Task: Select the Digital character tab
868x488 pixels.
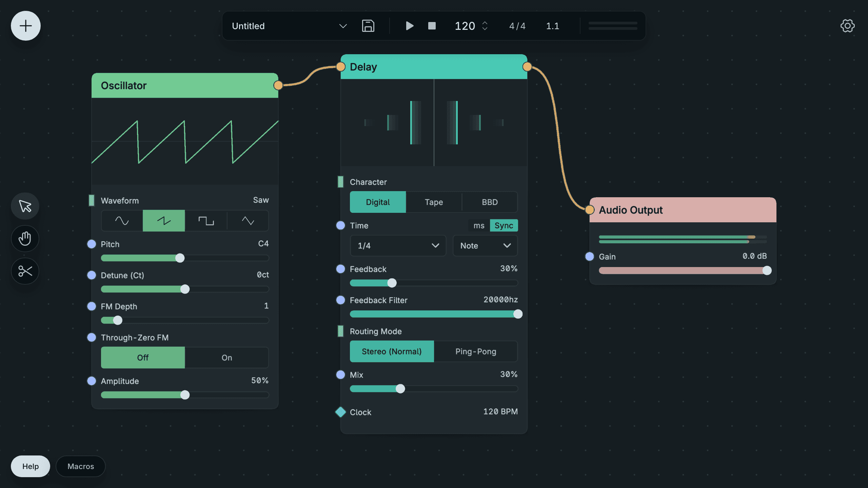Action: point(378,202)
